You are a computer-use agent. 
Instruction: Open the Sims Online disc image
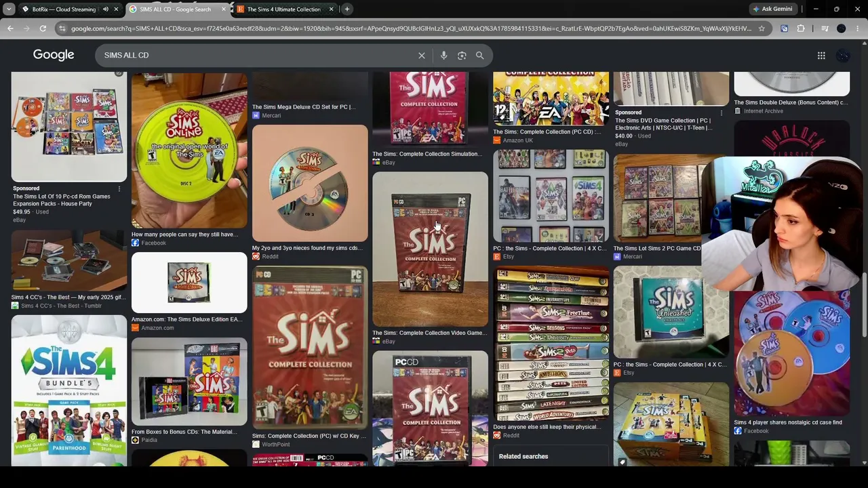click(189, 150)
